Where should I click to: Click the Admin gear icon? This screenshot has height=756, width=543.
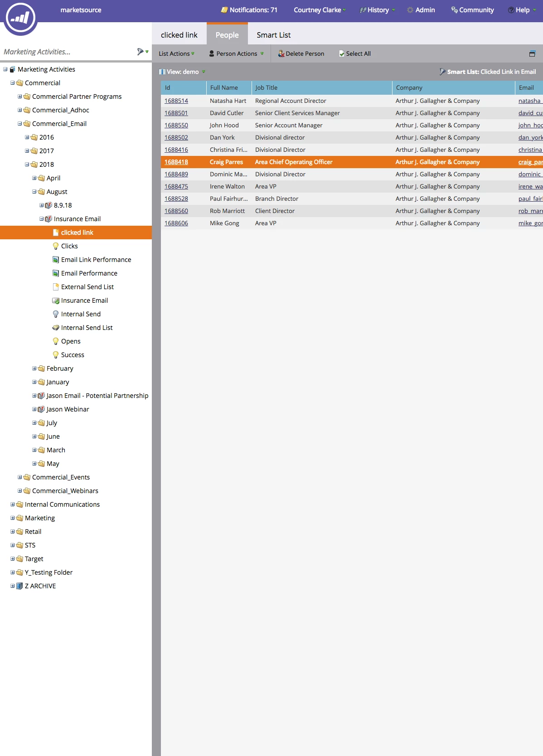point(410,10)
